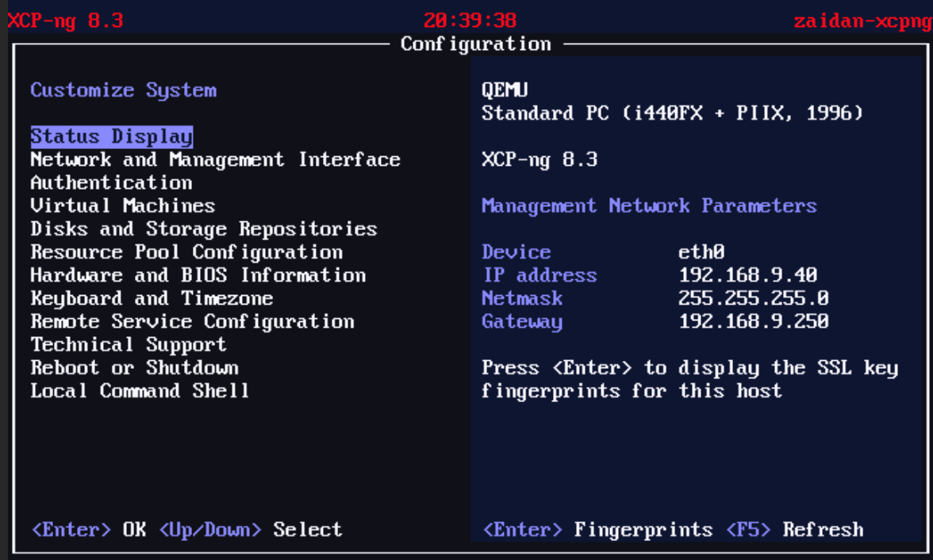Click the netmask value 255.255.255.0

click(x=754, y=299)
